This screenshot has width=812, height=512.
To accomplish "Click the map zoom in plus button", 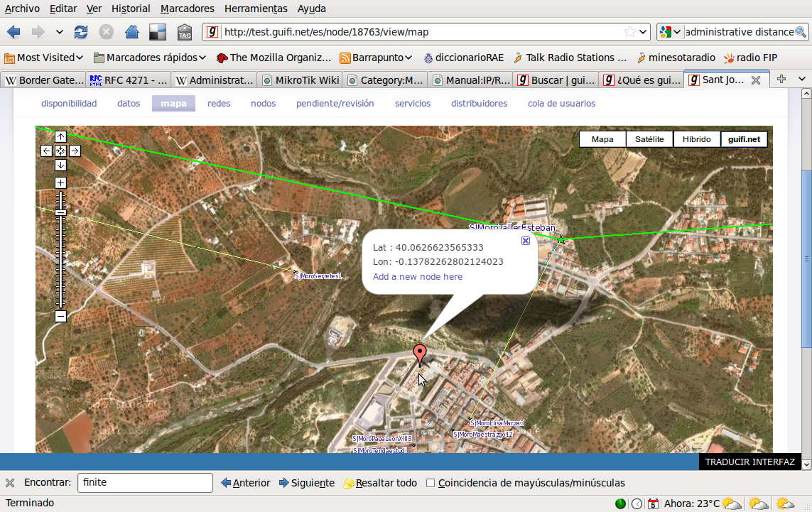I will [x=60, y=183].
